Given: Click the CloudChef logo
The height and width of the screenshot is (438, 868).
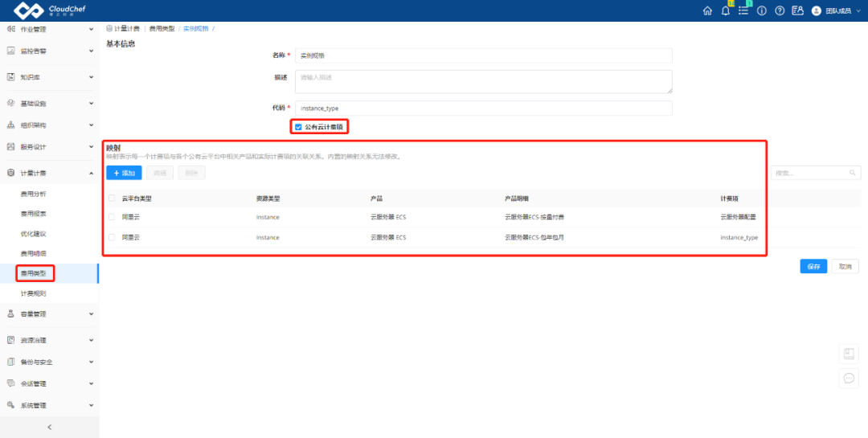Looking at the screenshot, I should pos(51,10).
